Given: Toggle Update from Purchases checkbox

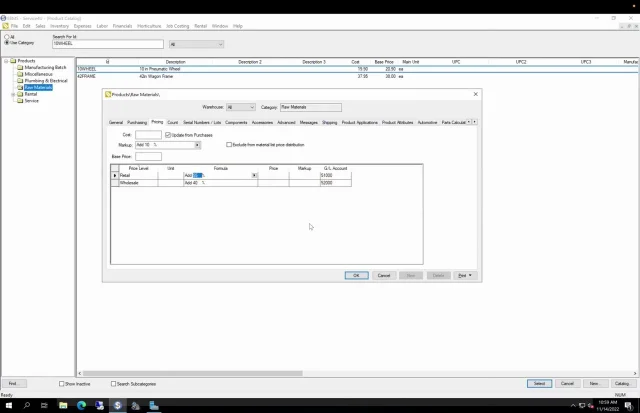Looking at the screenshot, I should (x=167, y=135).
